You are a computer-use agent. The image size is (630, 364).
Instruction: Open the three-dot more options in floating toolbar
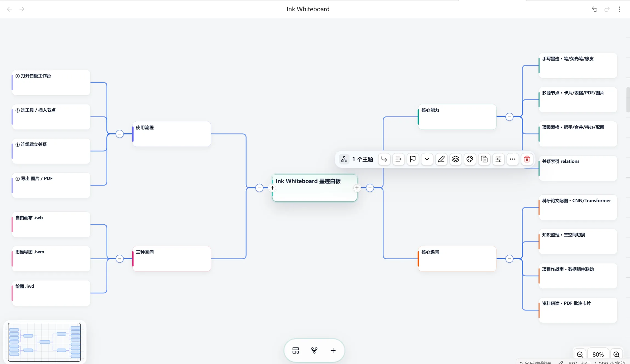click(x=512, y=159)
